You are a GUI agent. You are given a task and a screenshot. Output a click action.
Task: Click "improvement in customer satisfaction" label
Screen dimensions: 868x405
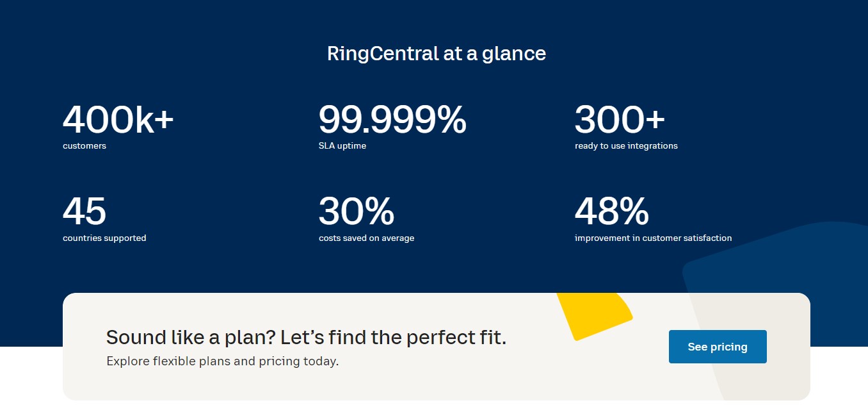click(x=653, y=238)
